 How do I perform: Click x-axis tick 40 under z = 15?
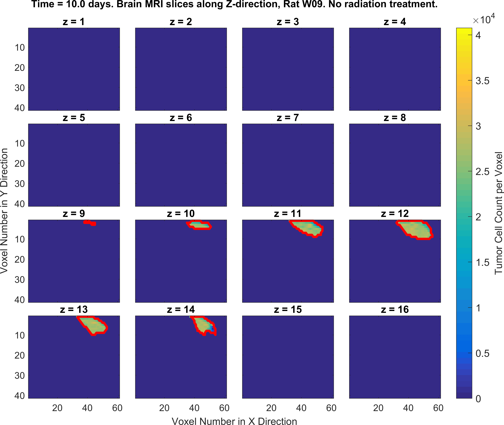[x=301, y=408]
